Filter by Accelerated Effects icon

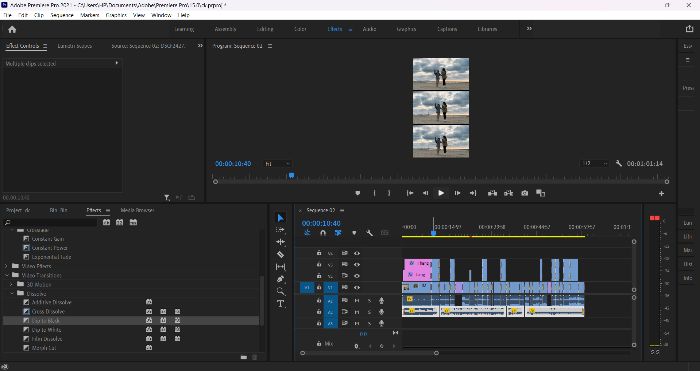point(106,222)
